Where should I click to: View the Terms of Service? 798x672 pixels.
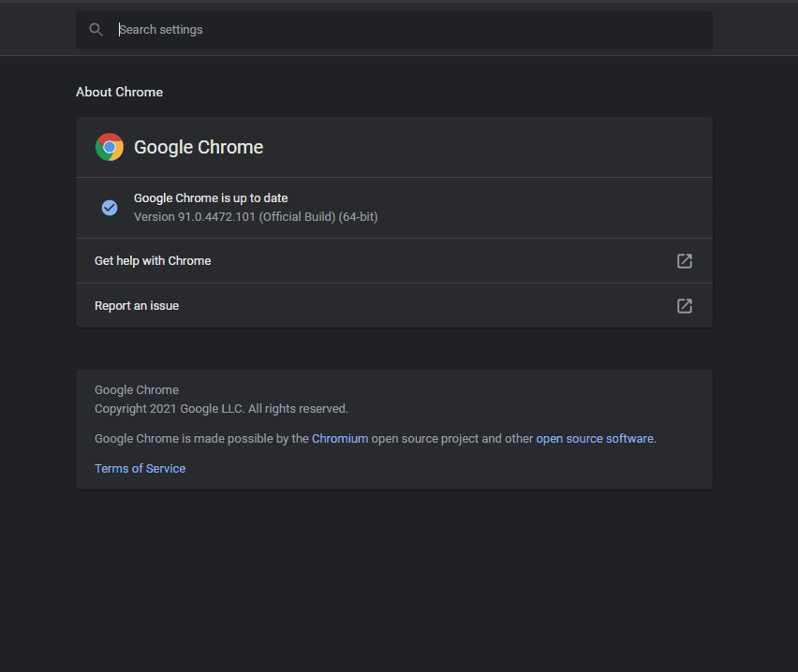(140, 469)
